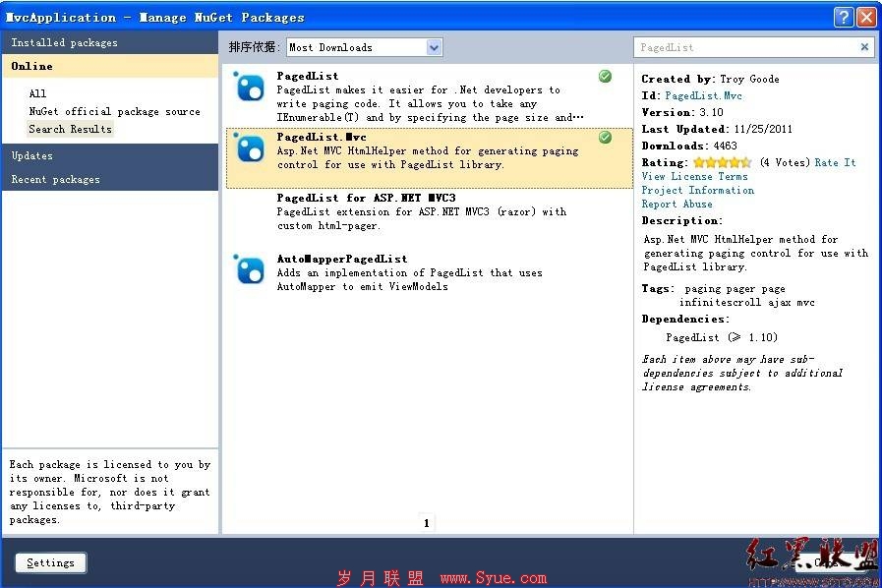Click the AutoMapperPagedList package icon
882x588 pixels.
249,270
